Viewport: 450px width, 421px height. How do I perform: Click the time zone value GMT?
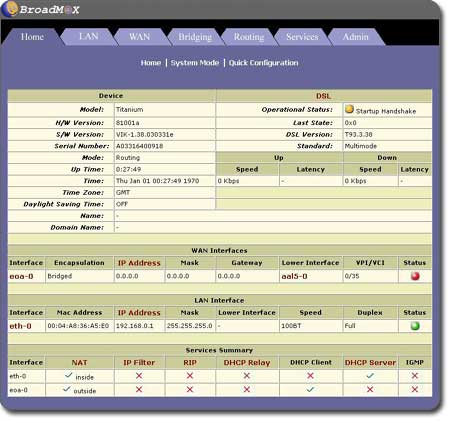pos(123,192)
